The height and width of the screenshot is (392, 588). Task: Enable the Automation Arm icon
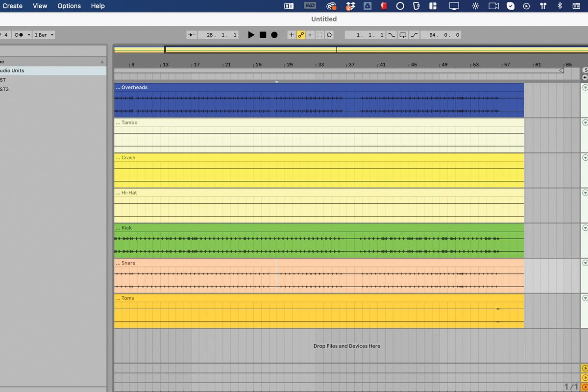pyautogui.click(x=301, y=35)
